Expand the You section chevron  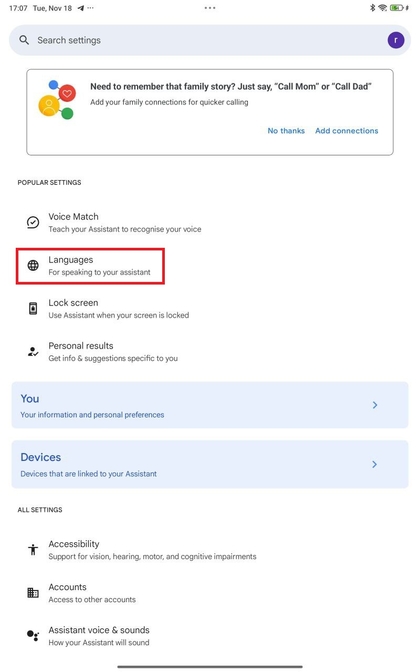coord(375,405)
